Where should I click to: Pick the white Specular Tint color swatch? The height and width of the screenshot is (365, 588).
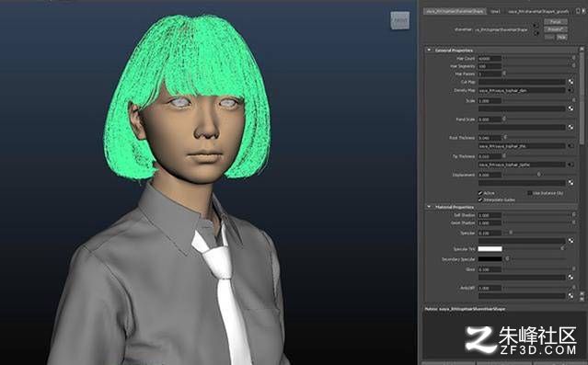(x=490, y=249)
